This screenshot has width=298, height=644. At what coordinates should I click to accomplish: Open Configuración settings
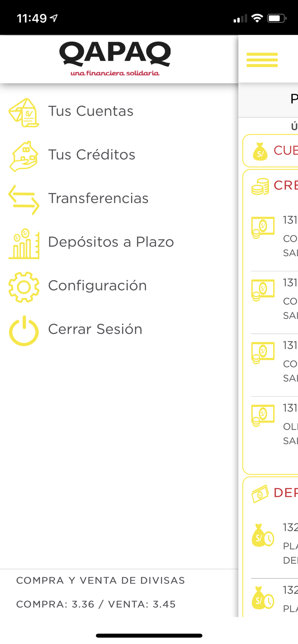[x=97, y=286]
